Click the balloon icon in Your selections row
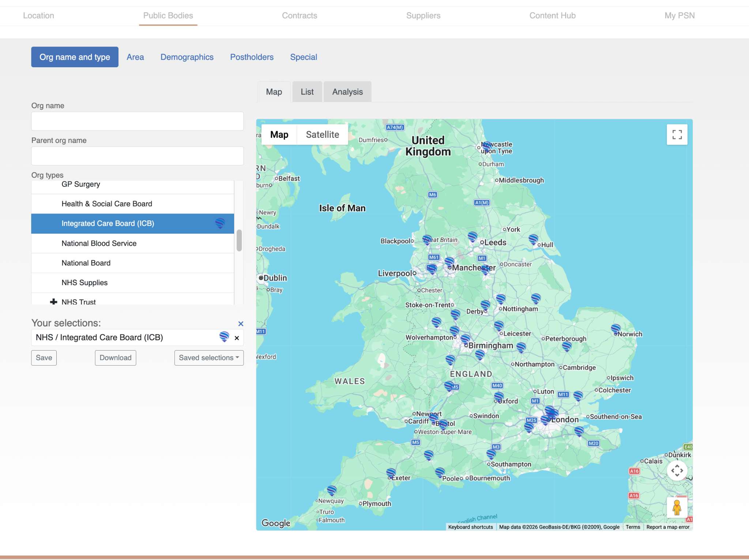Image resolution: width=749 pixels, height=560 pixels. coord(224,337)
